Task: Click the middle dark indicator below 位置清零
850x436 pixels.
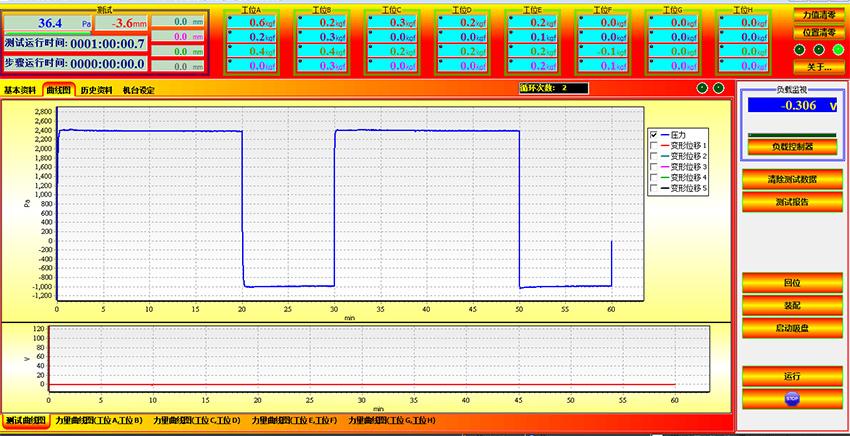Action: 818,49
